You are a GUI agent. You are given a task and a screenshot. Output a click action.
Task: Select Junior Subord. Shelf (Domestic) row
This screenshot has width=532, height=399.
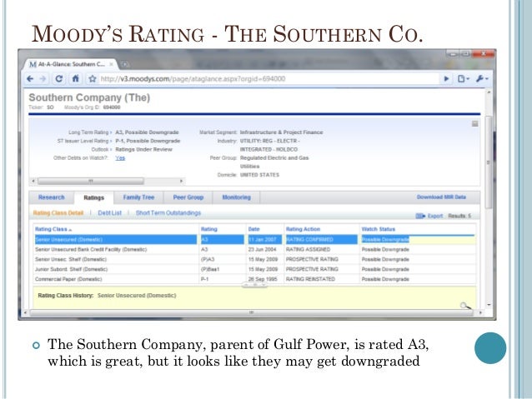(x=254, y=269)
